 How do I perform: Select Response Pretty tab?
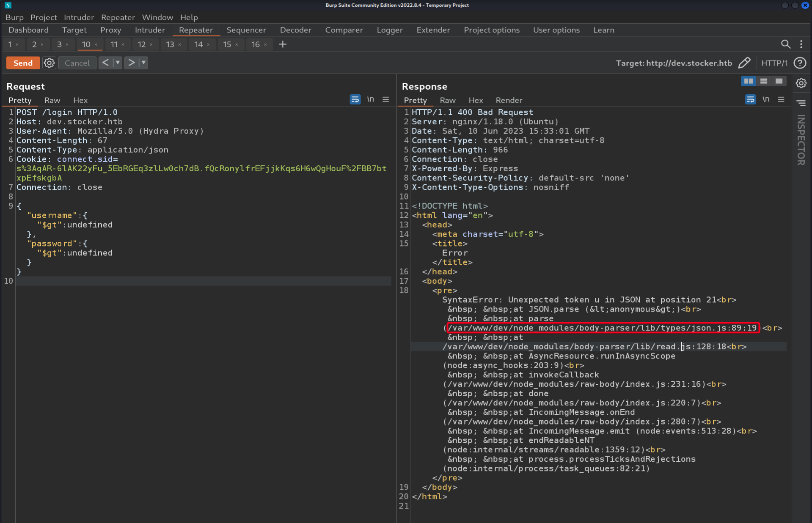point(415,100)
